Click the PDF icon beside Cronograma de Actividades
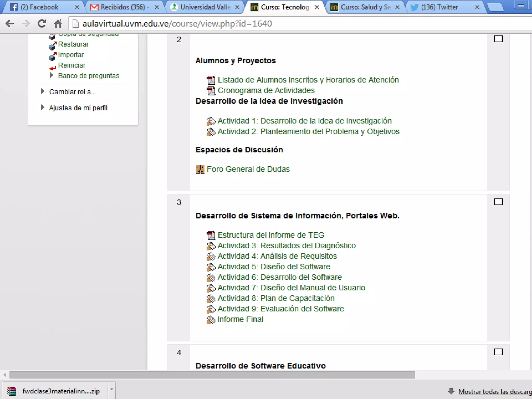Screen dimensions: 532x399 coord(211,91)
